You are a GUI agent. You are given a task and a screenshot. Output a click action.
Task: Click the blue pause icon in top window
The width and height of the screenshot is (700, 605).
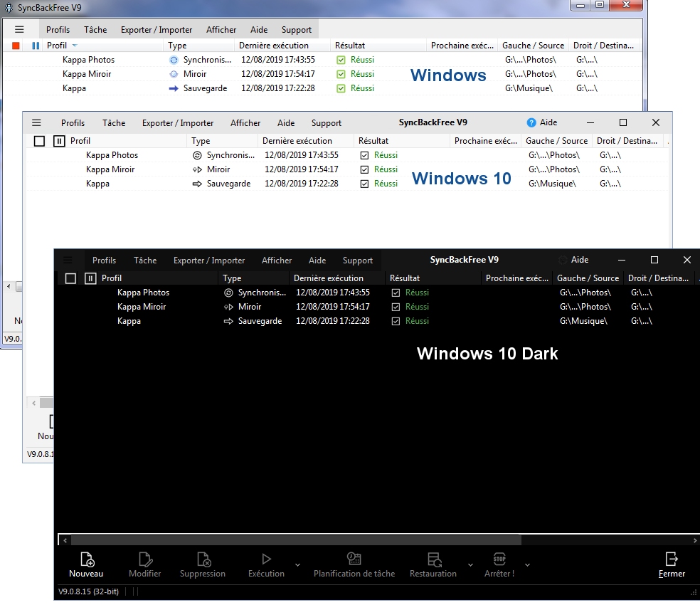pyautogui.click(x=36, y=46)
